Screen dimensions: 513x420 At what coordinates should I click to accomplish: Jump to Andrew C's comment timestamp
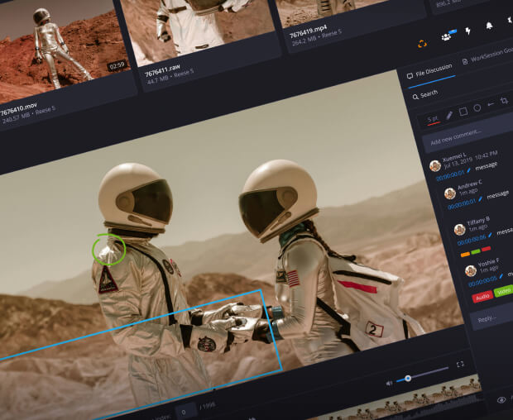(x=462, y=203)
